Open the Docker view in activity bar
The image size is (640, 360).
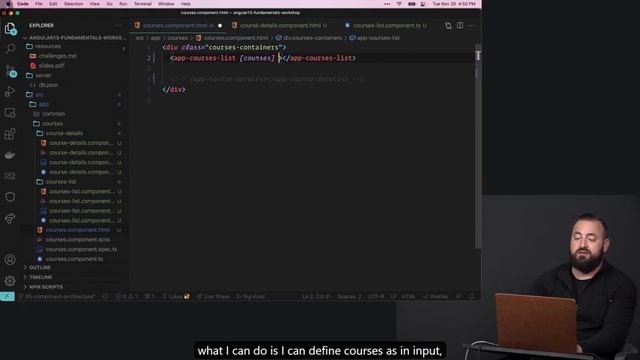pyautogui.click(x=10, y=155)
